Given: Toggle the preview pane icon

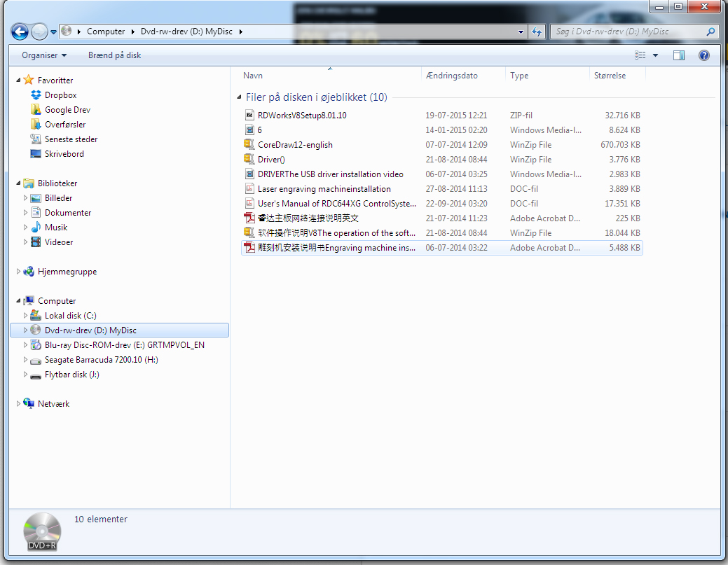Looking at the screenshot, I should pyautogui.click(x=678, y=55).
